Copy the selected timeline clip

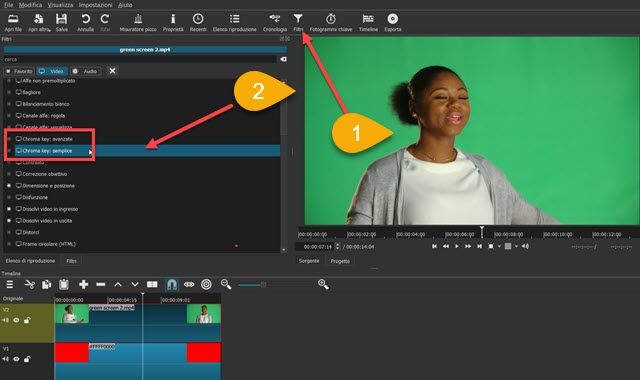(47, 284)
